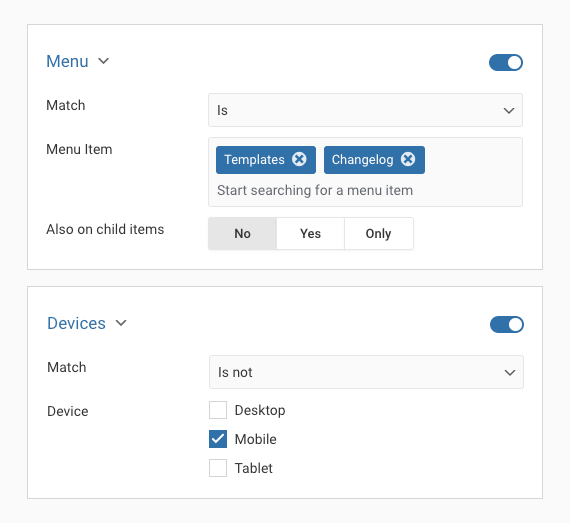This screenshot has height=523, width=570.
Task: Click the Mobile checkbox label text
Action: click(256, 439)
